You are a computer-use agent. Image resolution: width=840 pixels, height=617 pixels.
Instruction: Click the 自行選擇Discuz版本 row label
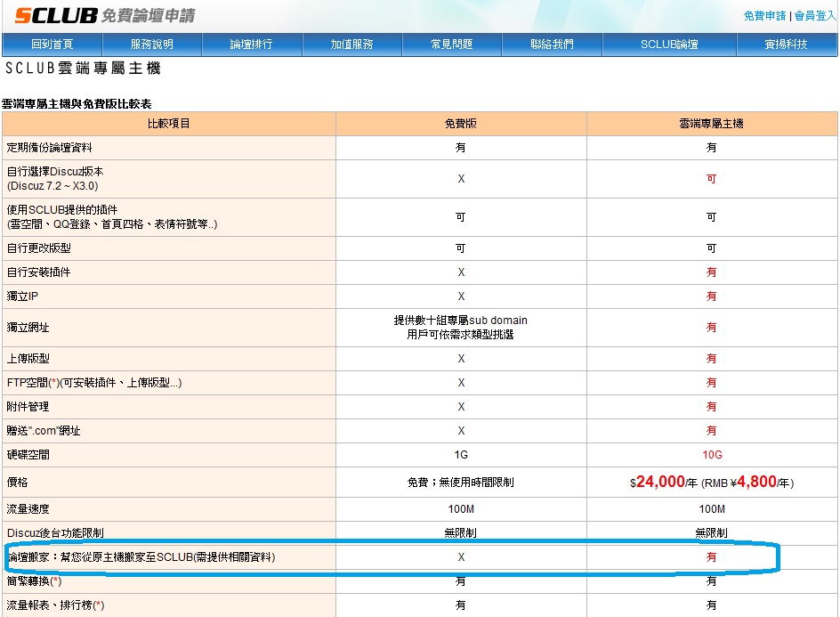(55, 172)
